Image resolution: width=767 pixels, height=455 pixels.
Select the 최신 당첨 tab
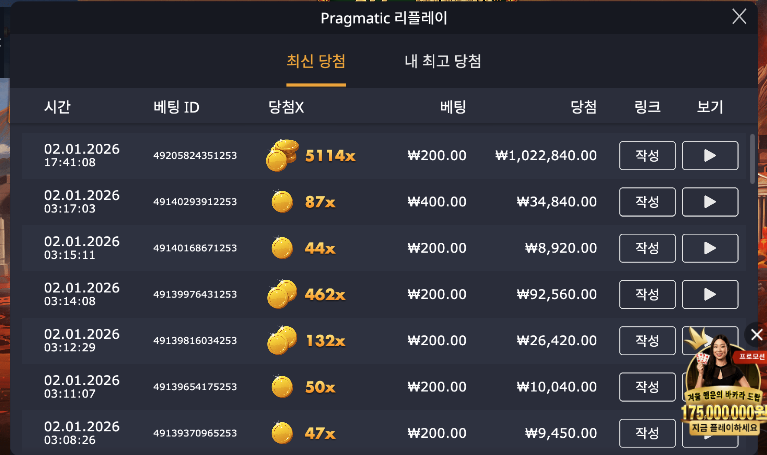(316, 61)
